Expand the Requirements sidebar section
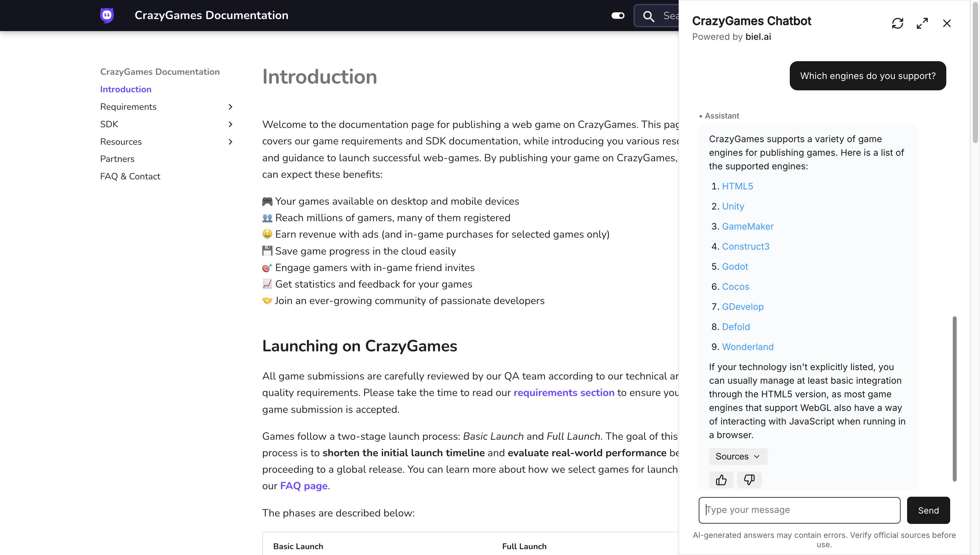The image size is (980, 555). (x=230, y=107)
